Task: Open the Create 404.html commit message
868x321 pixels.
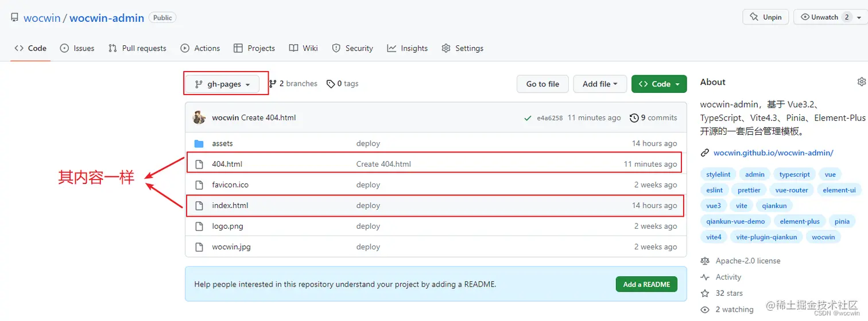Action: (x=268, y=118)
